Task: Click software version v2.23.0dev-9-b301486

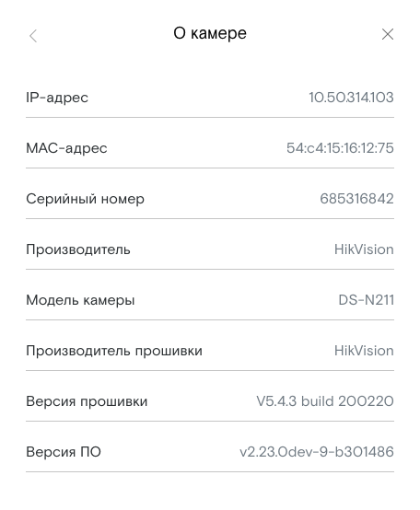Action: point(317,451)
